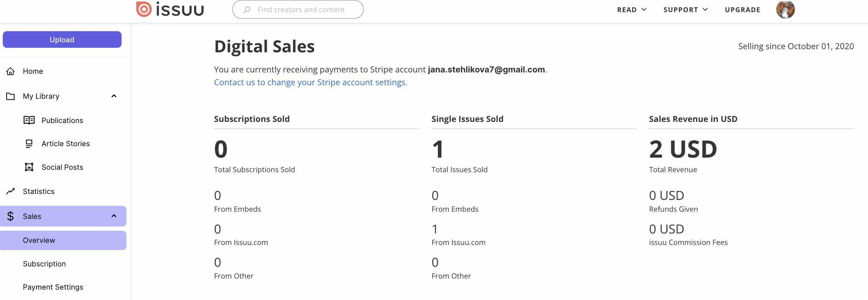Open Publications in the sidebar
868x300 pixels.
click(x=62, y=121)
